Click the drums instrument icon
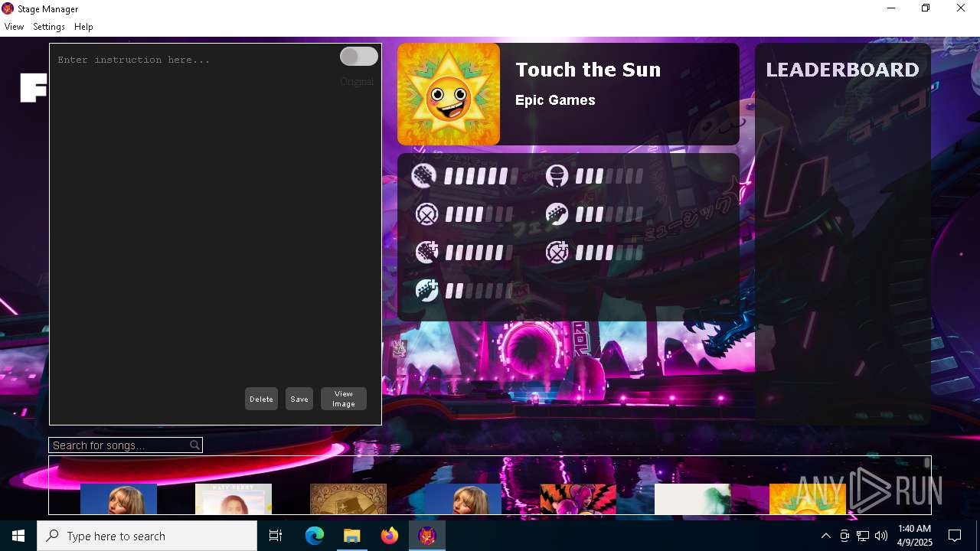Image resolution: width=980 pixels, height=551 pixels. tap(426, 214)
